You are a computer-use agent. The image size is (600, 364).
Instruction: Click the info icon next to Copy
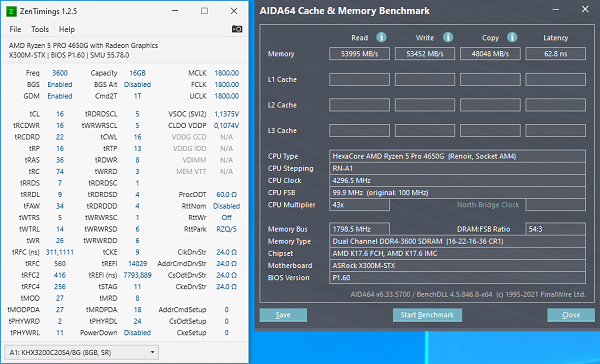(x=512, y=37)
